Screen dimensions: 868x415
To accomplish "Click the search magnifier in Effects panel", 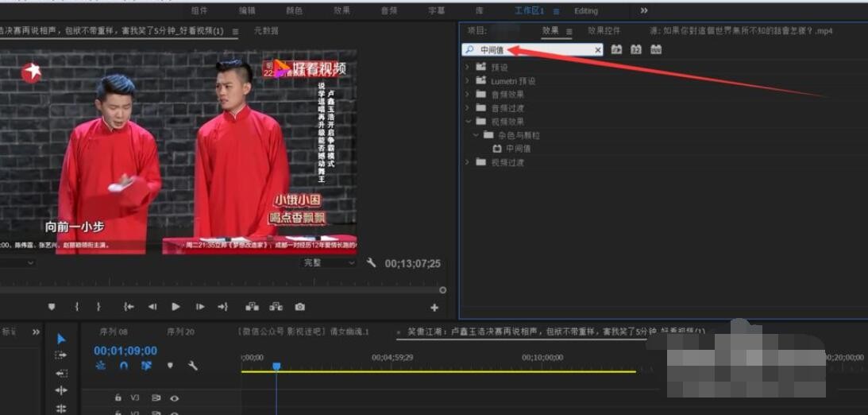I will pyautogui.click(x=469, y=50).
